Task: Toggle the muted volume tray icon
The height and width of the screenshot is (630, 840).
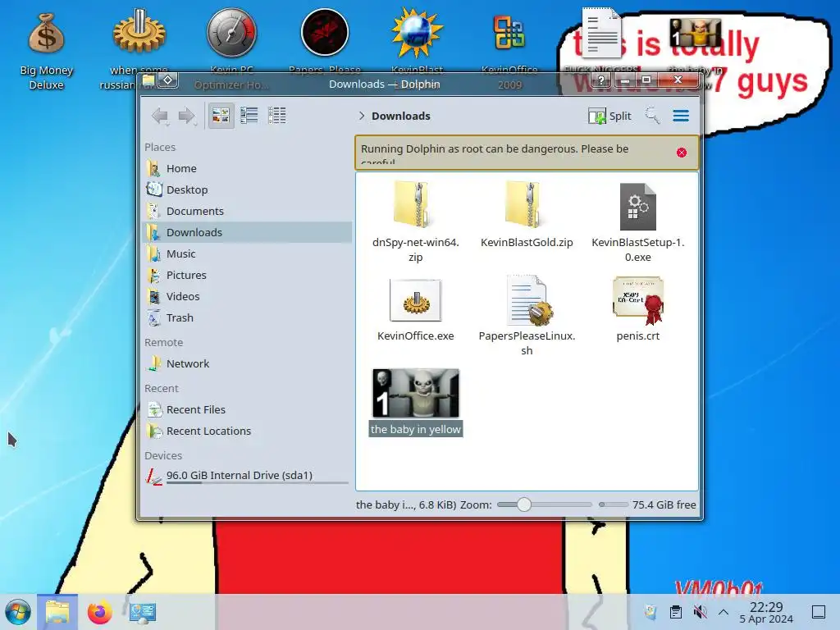Action: pos(700,612)
